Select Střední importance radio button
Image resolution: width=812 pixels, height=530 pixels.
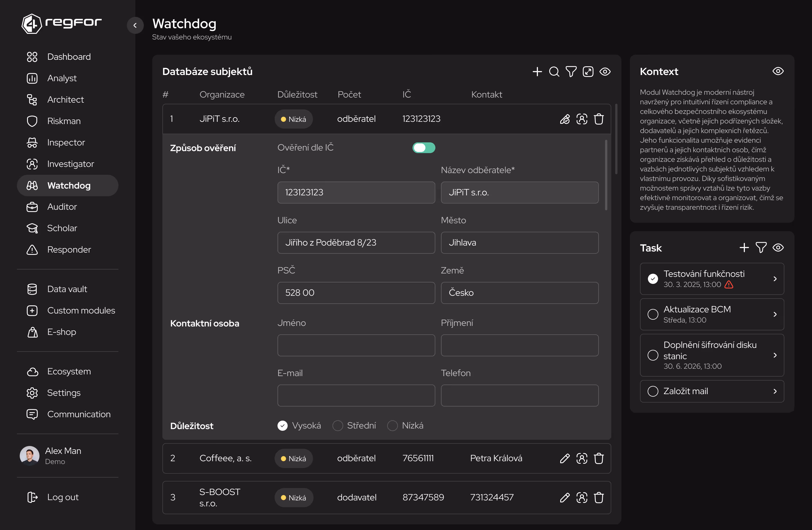tap(337, 426)
